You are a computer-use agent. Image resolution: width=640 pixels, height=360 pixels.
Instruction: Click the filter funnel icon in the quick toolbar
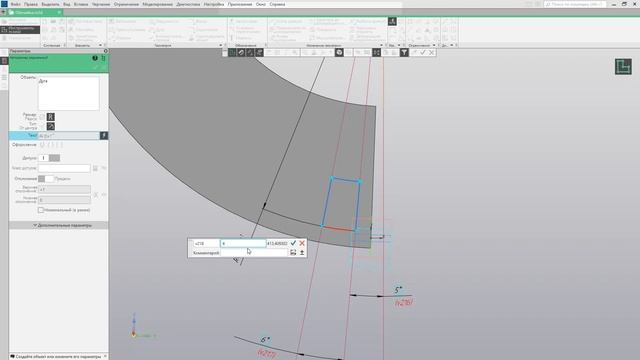click(404, 52)
